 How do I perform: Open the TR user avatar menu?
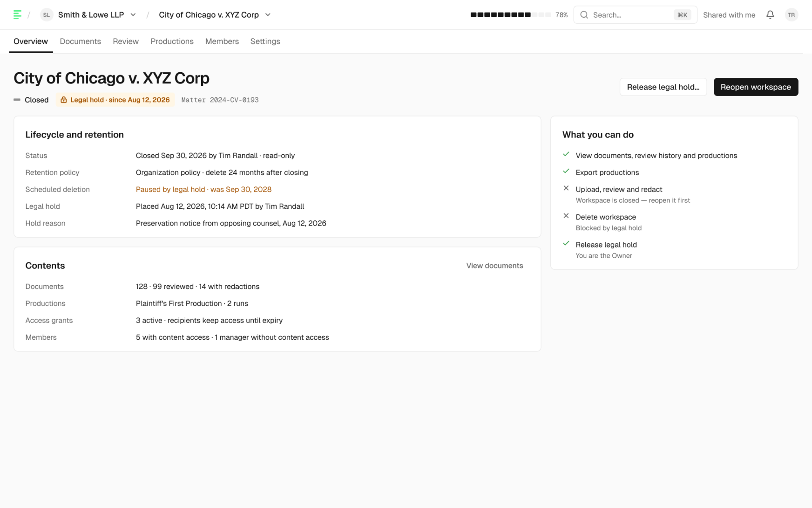click(791, 15)
